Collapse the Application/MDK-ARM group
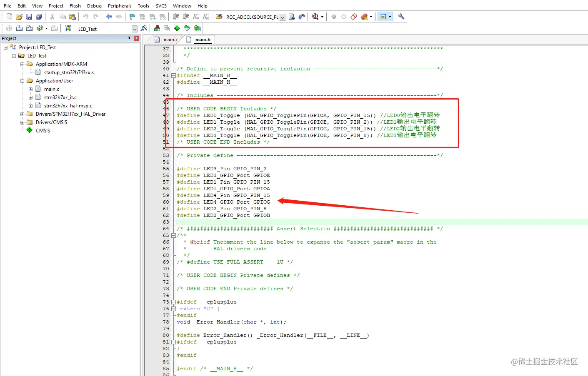 coord(22,64)
